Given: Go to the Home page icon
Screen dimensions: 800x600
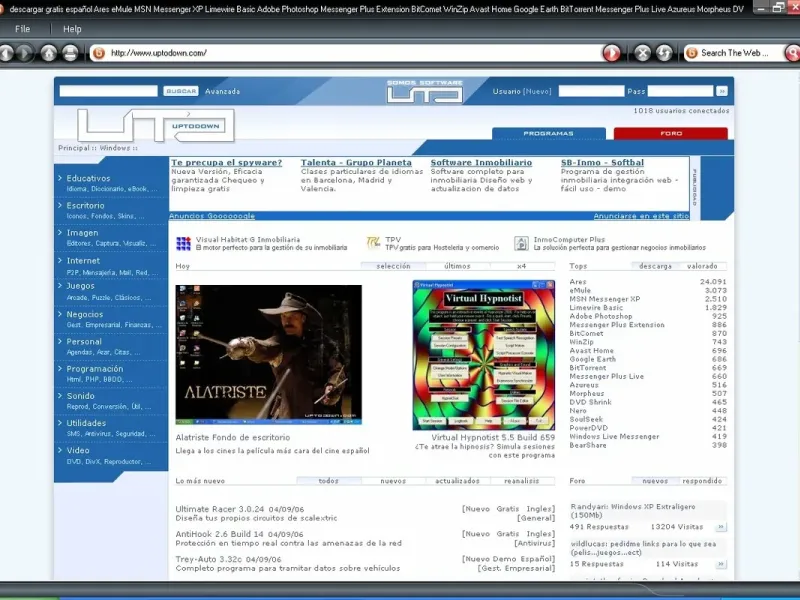Looking at the screenshot, I should (x=49, y=53).
